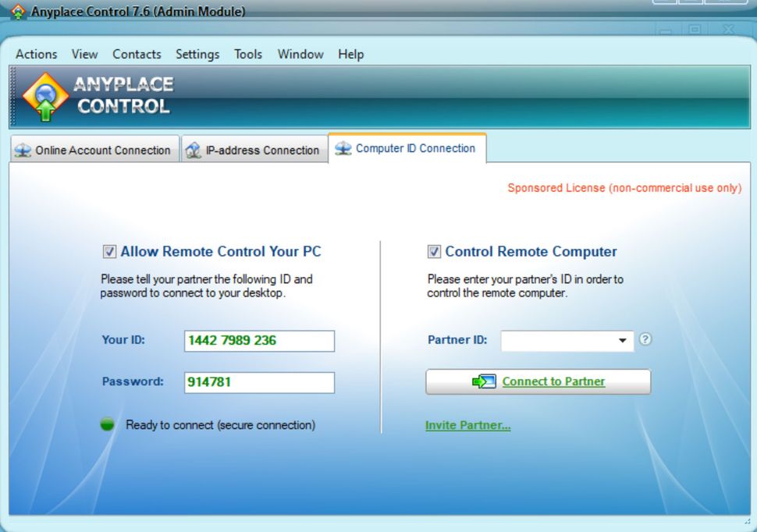Click the Your ID label
Viewport: 757px width, 532px height.
tap(123, 340)
